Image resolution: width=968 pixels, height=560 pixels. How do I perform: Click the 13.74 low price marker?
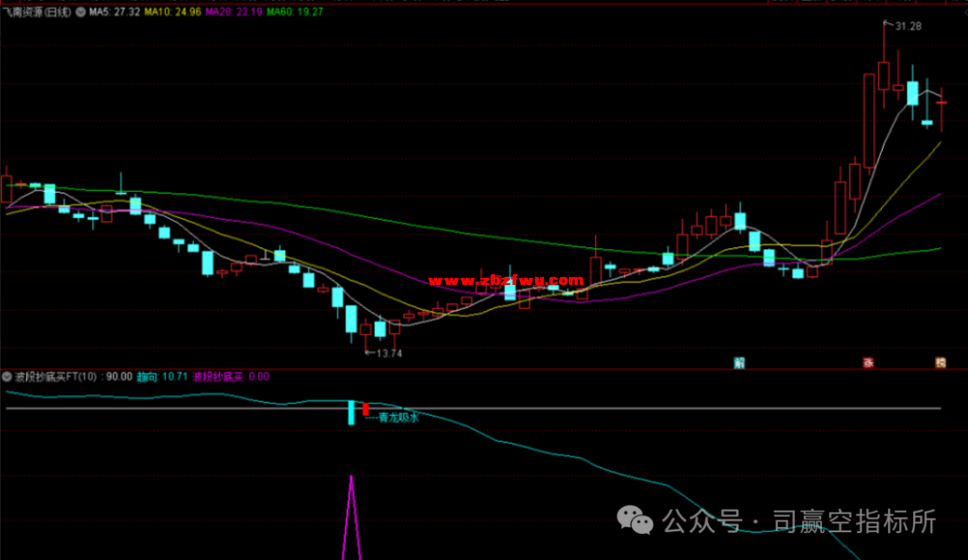(x=385, y=353)
